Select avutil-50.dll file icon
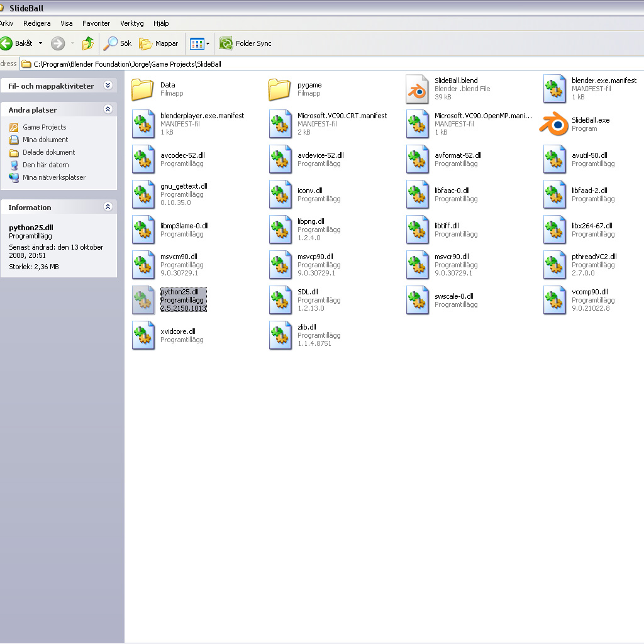644x644 pixels. click(555, 159)
